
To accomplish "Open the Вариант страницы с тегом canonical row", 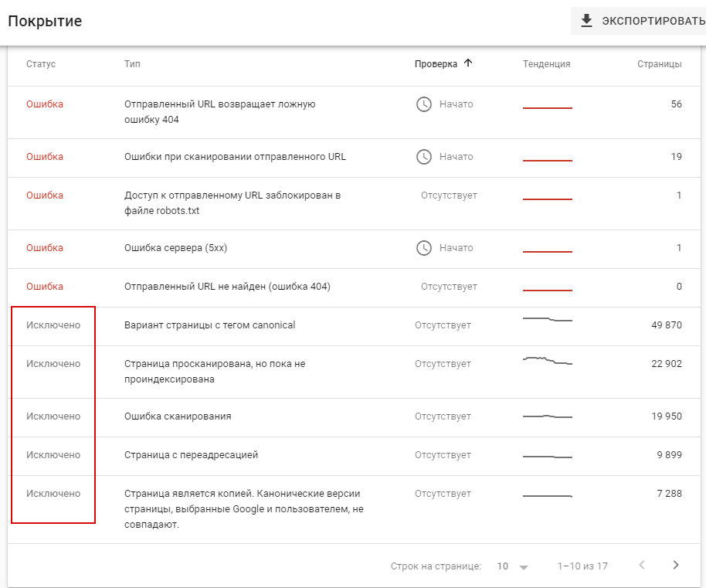I will point(209,325).
